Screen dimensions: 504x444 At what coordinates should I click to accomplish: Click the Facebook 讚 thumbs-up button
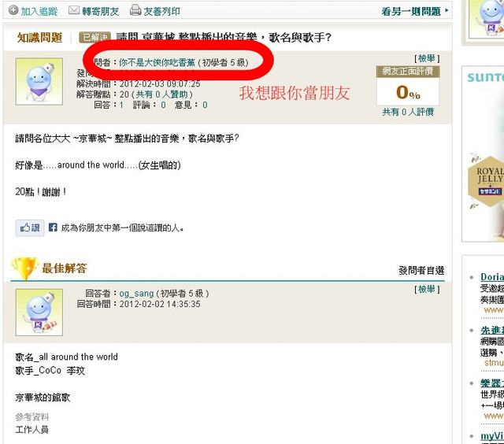point(30,228)
